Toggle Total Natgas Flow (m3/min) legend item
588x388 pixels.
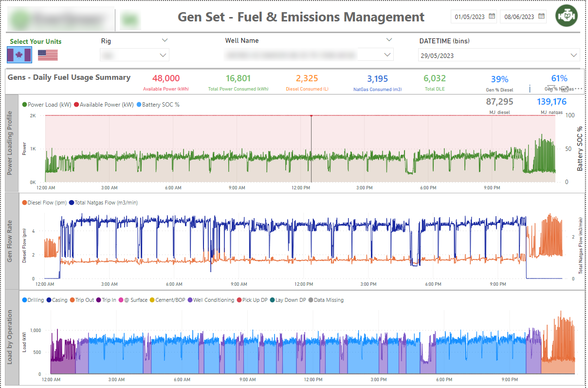coord(103,203)
